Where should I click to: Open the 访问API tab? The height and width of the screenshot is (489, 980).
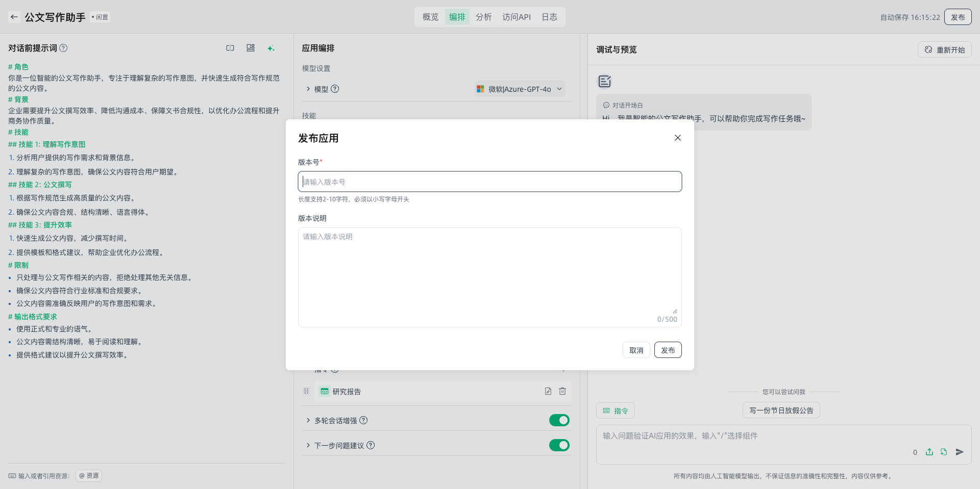pos(516,17)
